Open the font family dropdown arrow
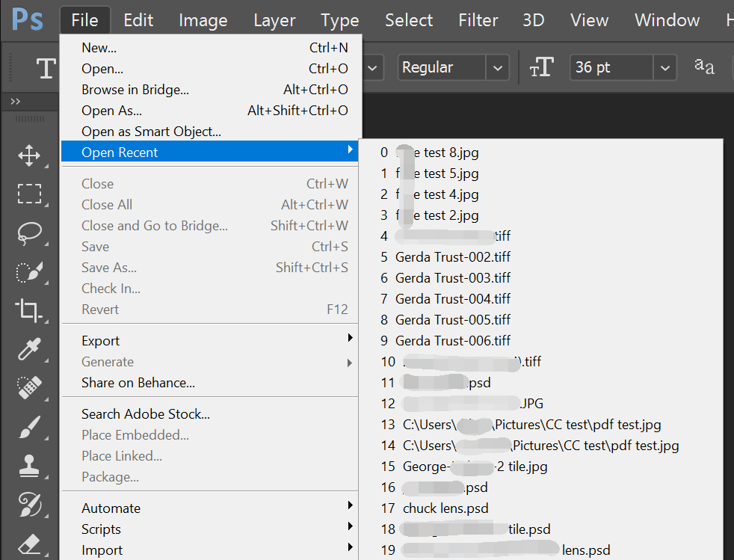The image size is (734, 560). coord(373,68)
